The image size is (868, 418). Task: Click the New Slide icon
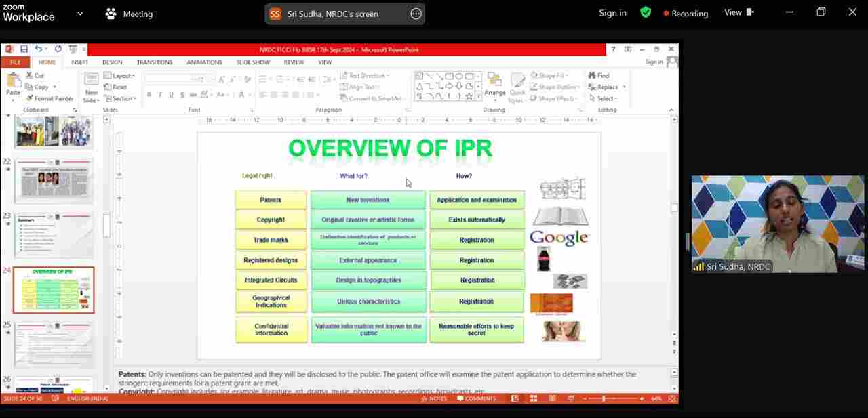[91, 81]
